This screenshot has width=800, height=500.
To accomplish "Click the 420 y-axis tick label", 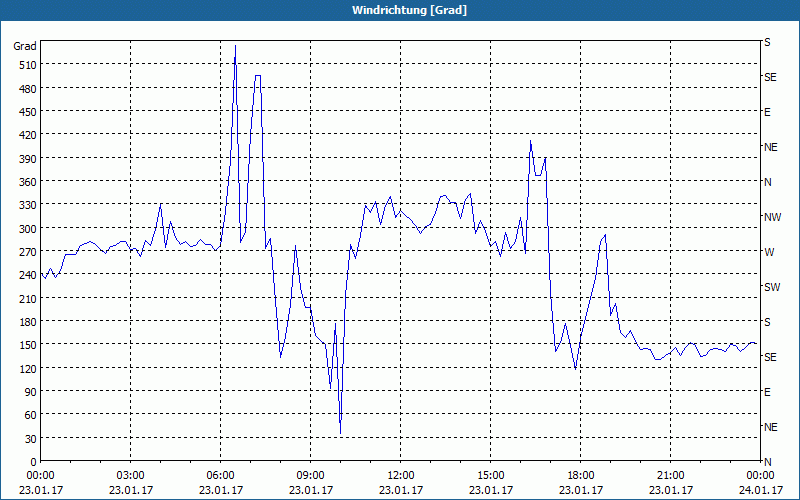I will click(x=28, y=135).
